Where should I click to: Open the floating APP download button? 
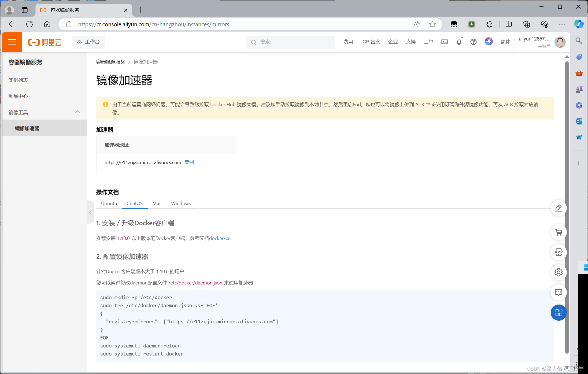(559, 252)
